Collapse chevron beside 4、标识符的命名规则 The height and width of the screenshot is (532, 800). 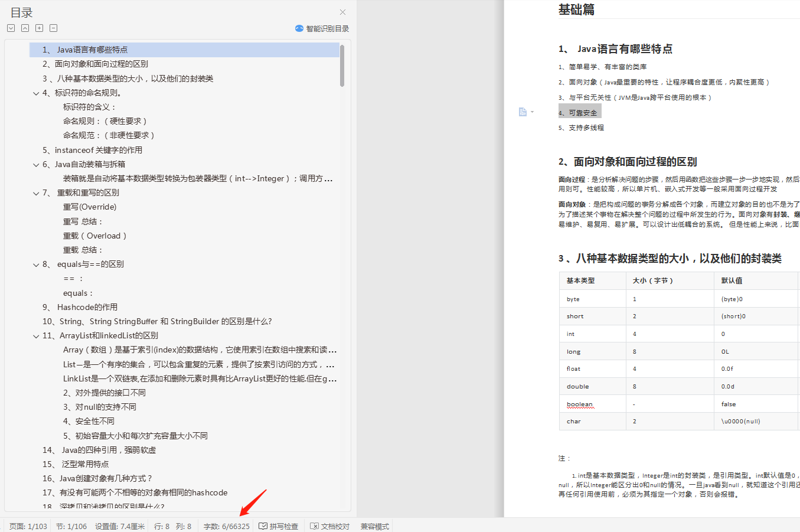[x=36, y=93]
